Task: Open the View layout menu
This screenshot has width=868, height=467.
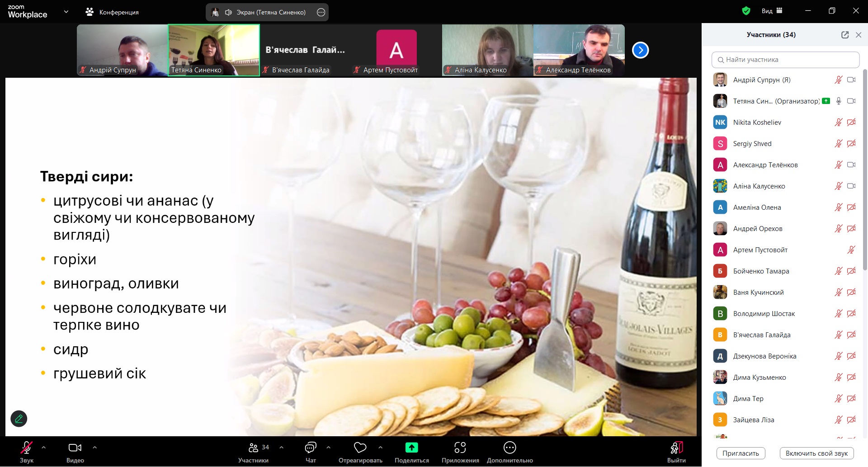Action: click(x=772, y=11)
